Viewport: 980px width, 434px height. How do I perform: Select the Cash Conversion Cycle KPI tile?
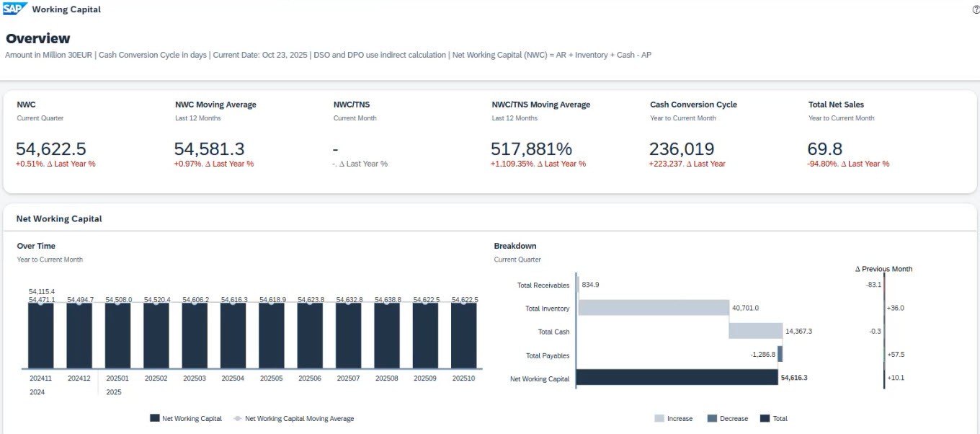click(693, 133)
